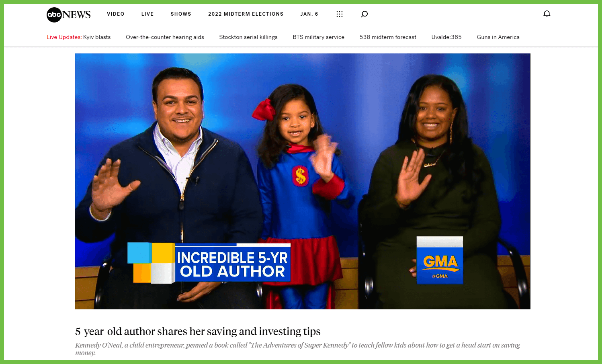Viewport: 602px width, 364px height.
Task: Open the Video menu item
Action: [116, 14]
